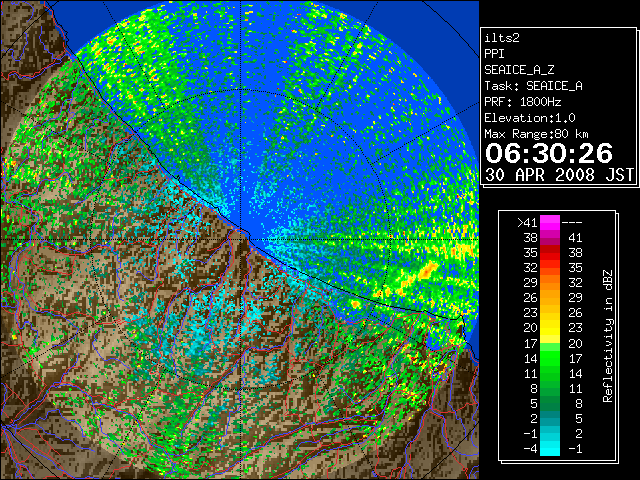Screen dimensions: 640x480
Task: Pick the red band of the reflectivity color bar
Action: [x=550, y=253]
